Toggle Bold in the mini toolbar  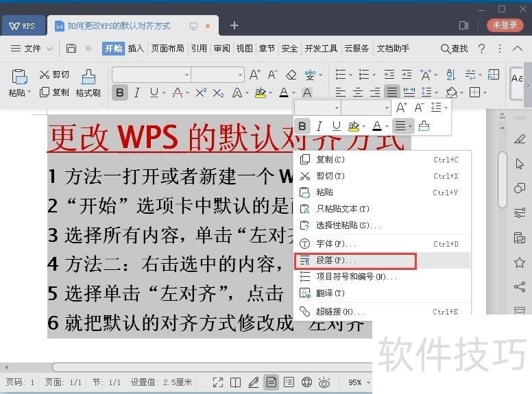pyautogui.click(x=302, y=126)
